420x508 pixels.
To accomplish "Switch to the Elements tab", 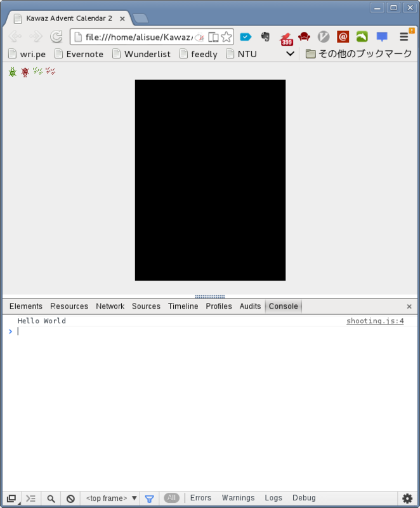I will (26, 307).
